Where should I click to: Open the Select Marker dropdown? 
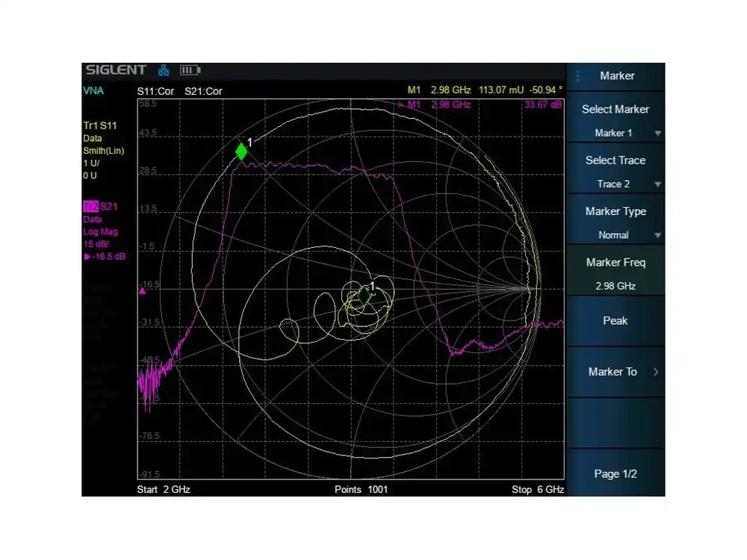(616, 120)
